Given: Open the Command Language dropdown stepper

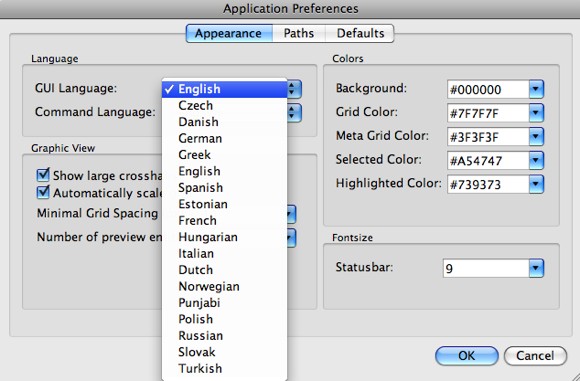Looking at the screenshot, I should (294, 113).
